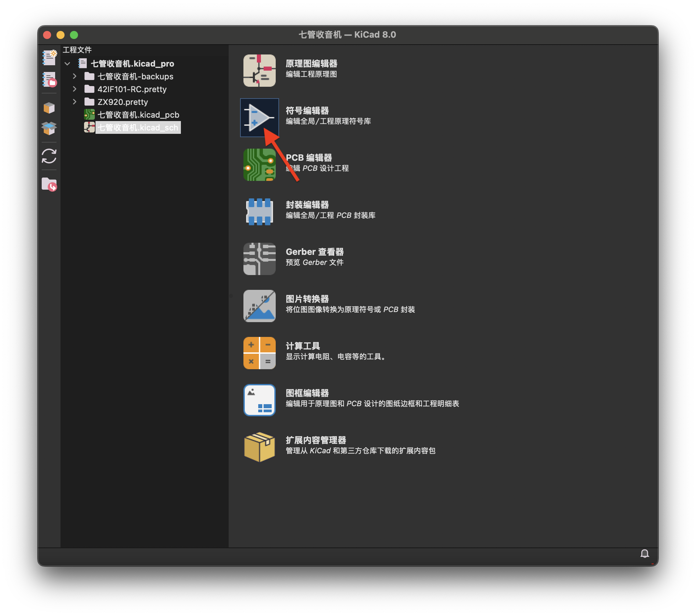Click the open project folder icon in the sidebar
Viewport: 696px width, 616px height.
(49, 184)
